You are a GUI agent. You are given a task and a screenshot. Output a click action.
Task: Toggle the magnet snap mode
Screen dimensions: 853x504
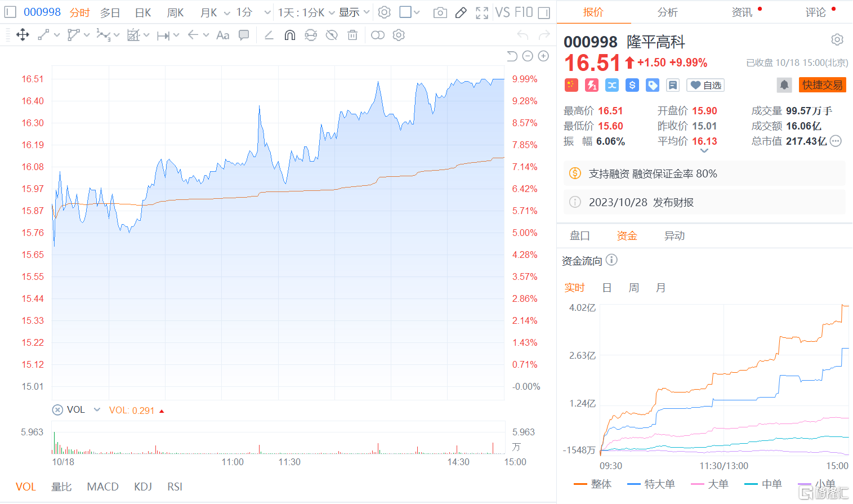coord(289,35)
